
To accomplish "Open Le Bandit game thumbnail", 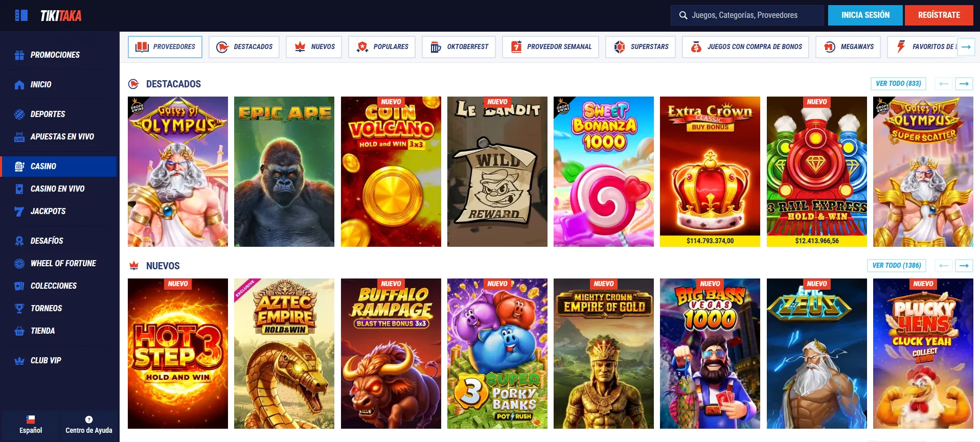I will click(x=497, y=172).
